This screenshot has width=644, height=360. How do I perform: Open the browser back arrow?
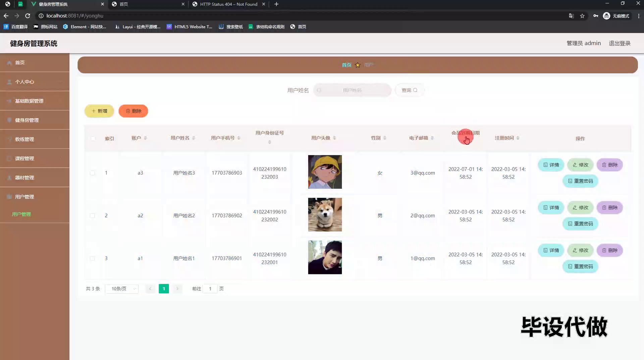pyautogui.click(x=6, y=16)
